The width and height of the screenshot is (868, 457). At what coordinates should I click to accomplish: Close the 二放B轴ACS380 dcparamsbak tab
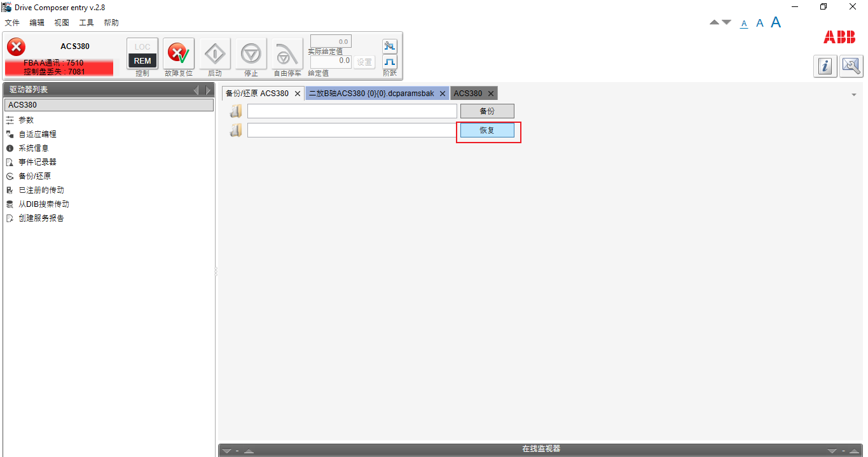tap(443, 94)
